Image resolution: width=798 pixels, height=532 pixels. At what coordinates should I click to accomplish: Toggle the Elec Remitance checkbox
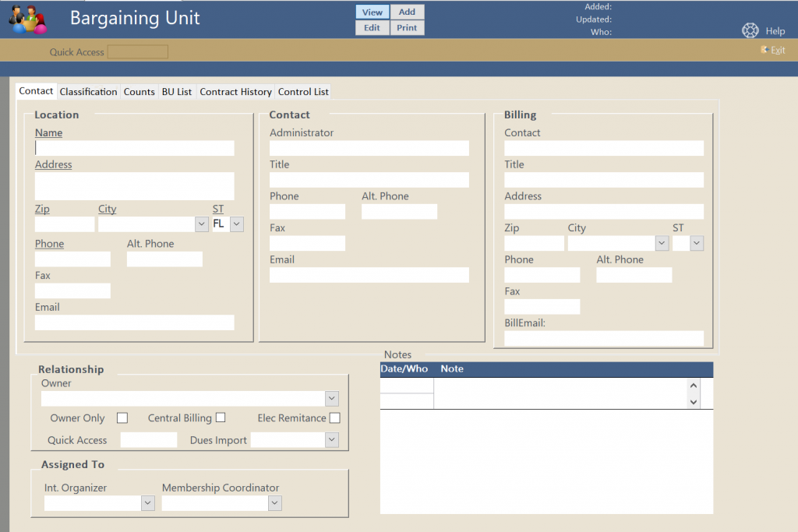pos(334,418)
